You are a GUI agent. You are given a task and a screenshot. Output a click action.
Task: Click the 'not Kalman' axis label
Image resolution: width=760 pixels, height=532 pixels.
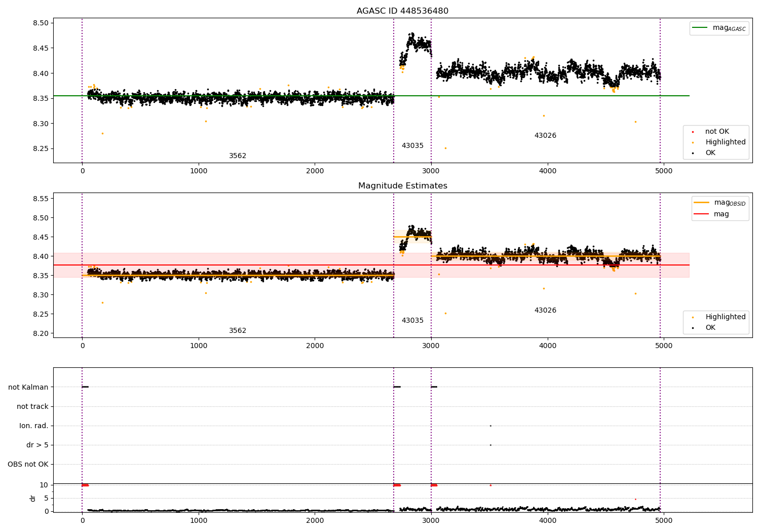click(28, 387)
